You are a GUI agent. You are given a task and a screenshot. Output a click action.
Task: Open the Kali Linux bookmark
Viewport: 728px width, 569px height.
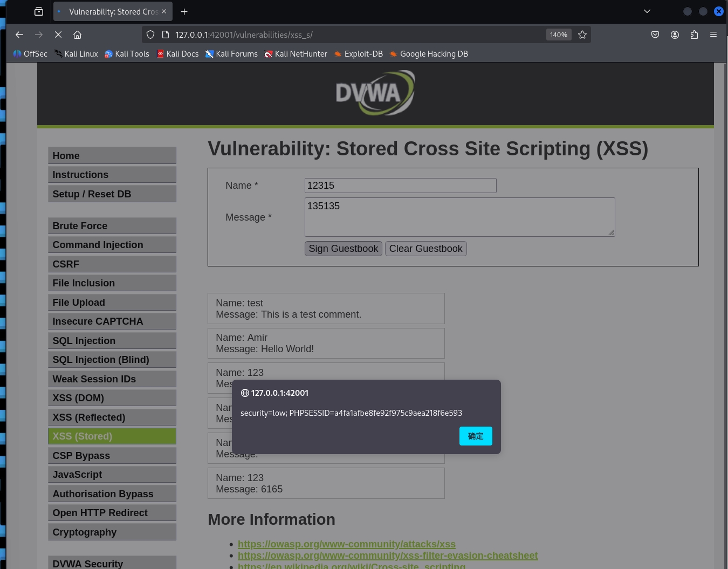click(x=76, y=54)
